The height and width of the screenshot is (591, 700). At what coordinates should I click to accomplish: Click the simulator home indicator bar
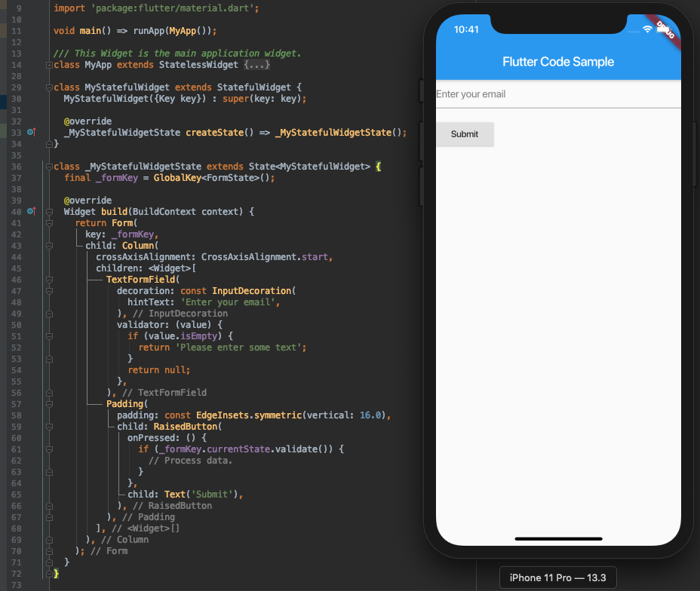tap(558, 539)
